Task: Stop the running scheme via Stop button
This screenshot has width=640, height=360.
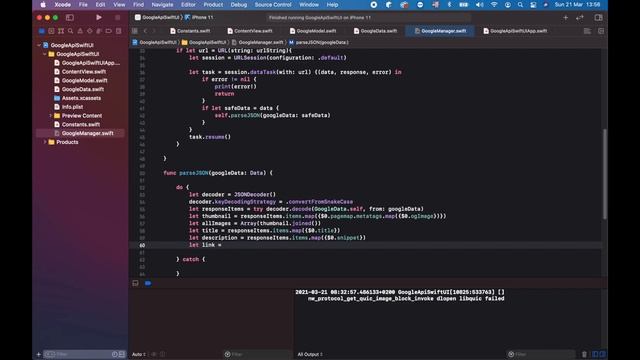Action: [118, 18]
